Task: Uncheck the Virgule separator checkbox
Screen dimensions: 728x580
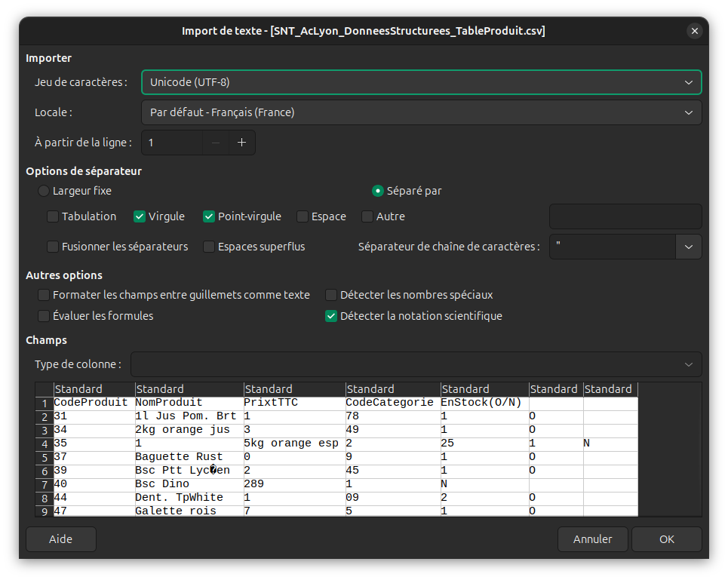Action: (x=140, y=216)
